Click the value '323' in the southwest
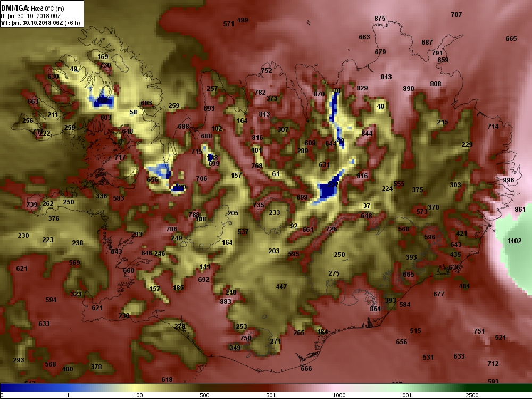 pos(76,294)
